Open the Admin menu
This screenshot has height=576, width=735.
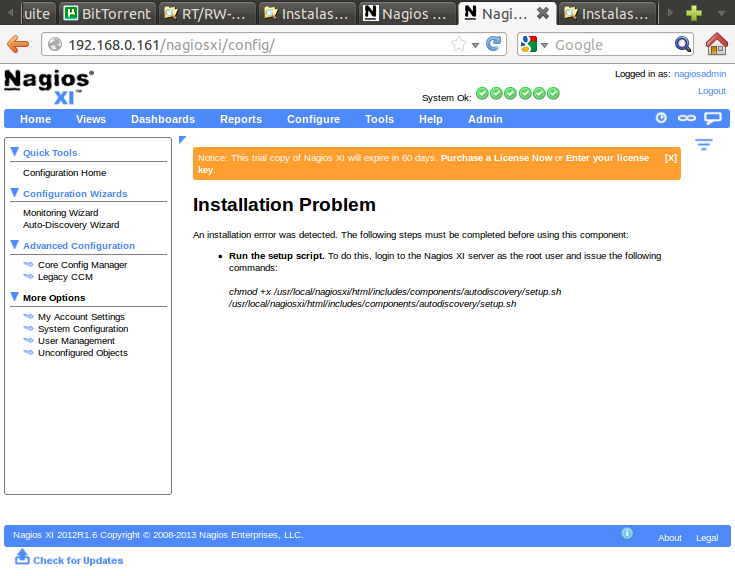click(485, 119)
